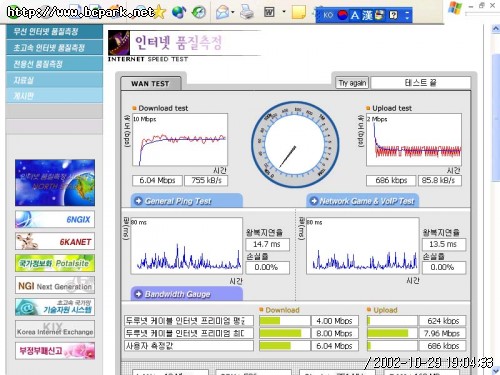Open the Mail envelope toolbar icon
This screenshot has width=500, height=375.
(x=223, y=13)
